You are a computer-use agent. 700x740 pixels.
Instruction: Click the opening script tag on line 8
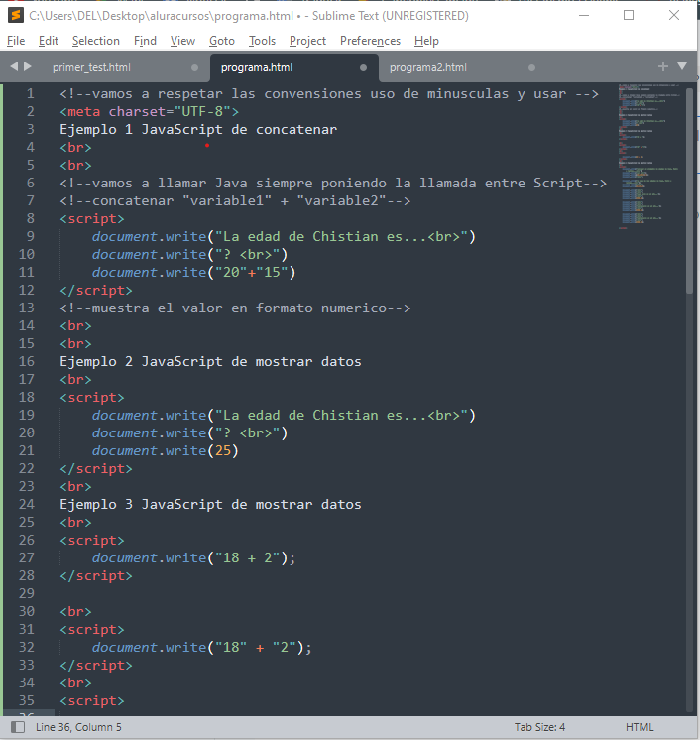pyautogui.click(x=92, y=219)
